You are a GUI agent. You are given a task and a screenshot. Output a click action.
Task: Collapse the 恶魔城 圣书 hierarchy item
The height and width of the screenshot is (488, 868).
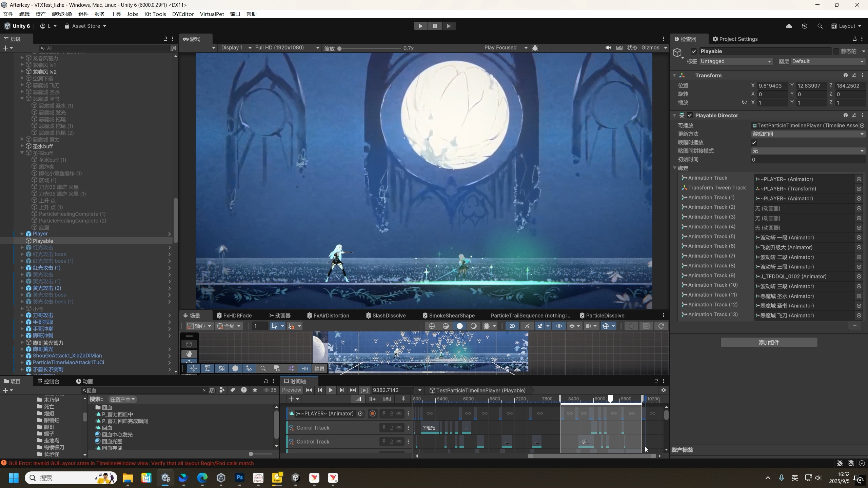(x=22, y=99)
